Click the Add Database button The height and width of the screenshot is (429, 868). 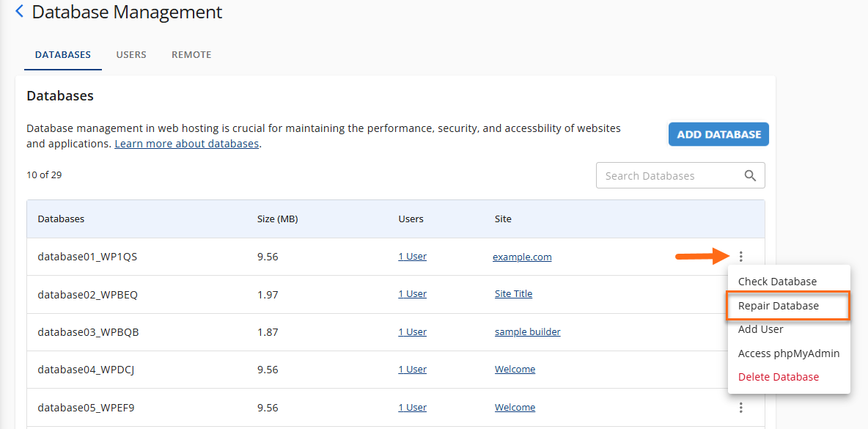(x=718, y=134)
